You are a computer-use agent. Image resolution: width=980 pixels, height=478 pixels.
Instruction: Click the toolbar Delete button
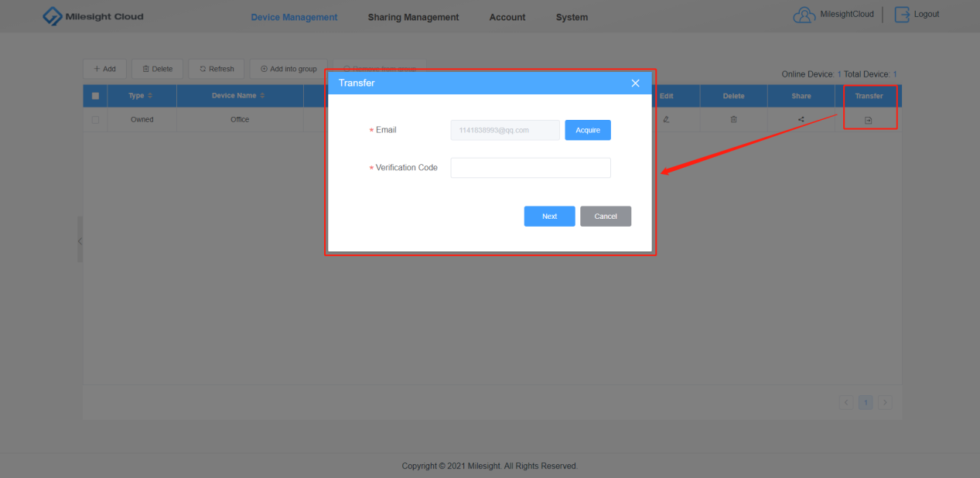[x=158, y=69]
